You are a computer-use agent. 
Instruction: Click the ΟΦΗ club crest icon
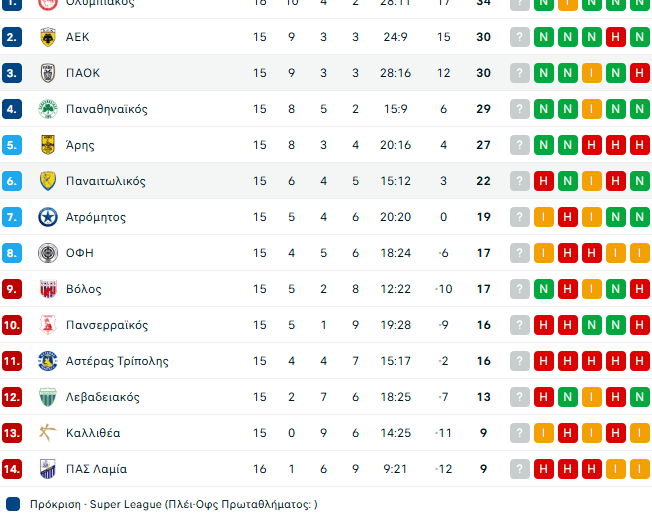point(47,253)
